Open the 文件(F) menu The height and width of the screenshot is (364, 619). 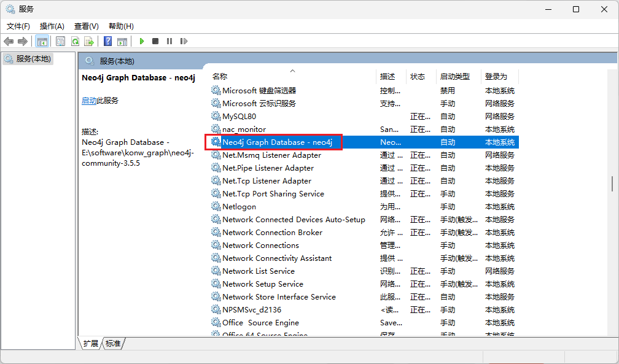tap(18, 26)
